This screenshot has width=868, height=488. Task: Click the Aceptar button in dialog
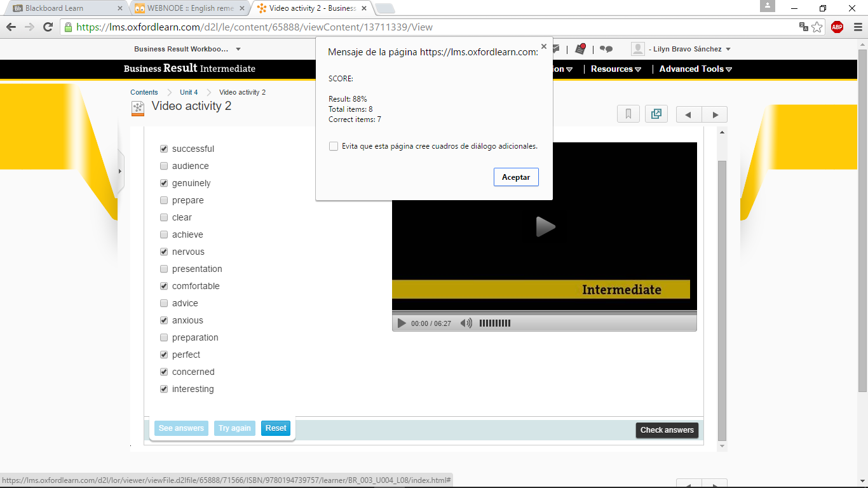[x=515, y=177]
